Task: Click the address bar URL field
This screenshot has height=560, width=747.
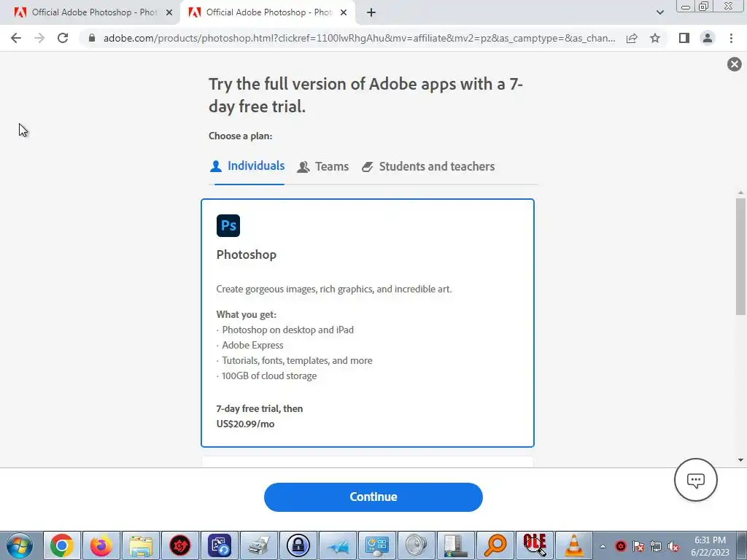Action: tap(359, 38)
